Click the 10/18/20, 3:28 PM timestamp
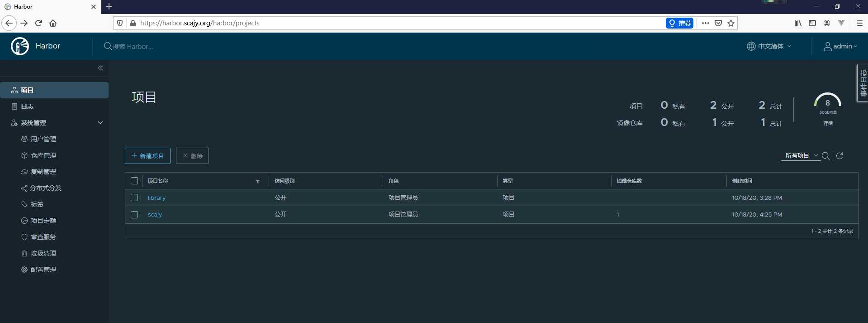Image resolution: width=868 pixels, height=323 pixels. tap(757, 198)
